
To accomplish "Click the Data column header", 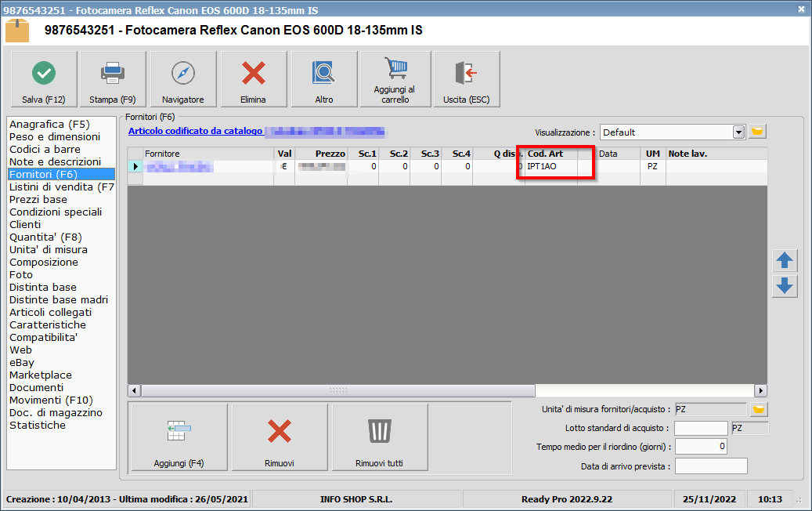I will tap(619, 154).
